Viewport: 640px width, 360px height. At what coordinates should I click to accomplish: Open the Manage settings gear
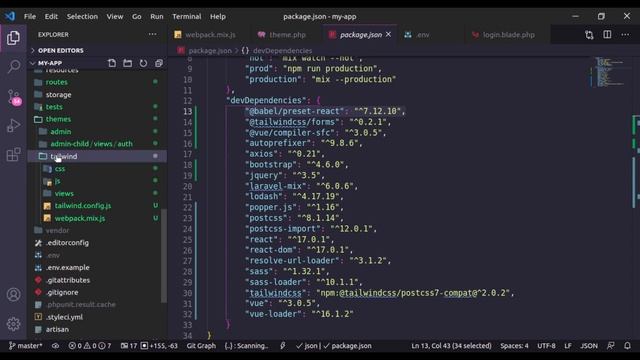[x=13, y=324]
